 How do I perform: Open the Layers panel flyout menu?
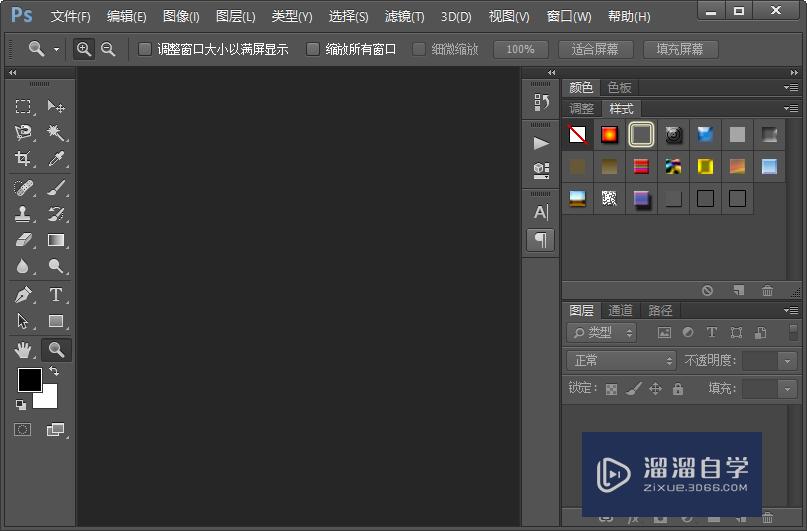click(791, 310)
